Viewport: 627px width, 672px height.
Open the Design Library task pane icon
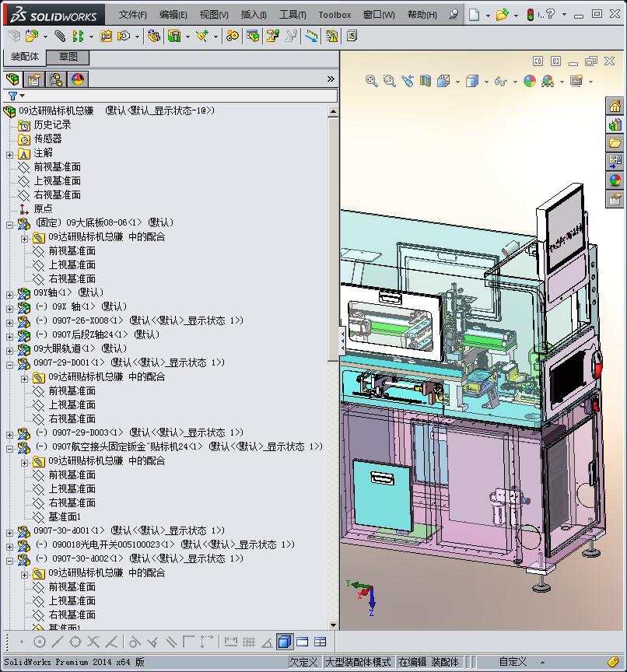615,124
